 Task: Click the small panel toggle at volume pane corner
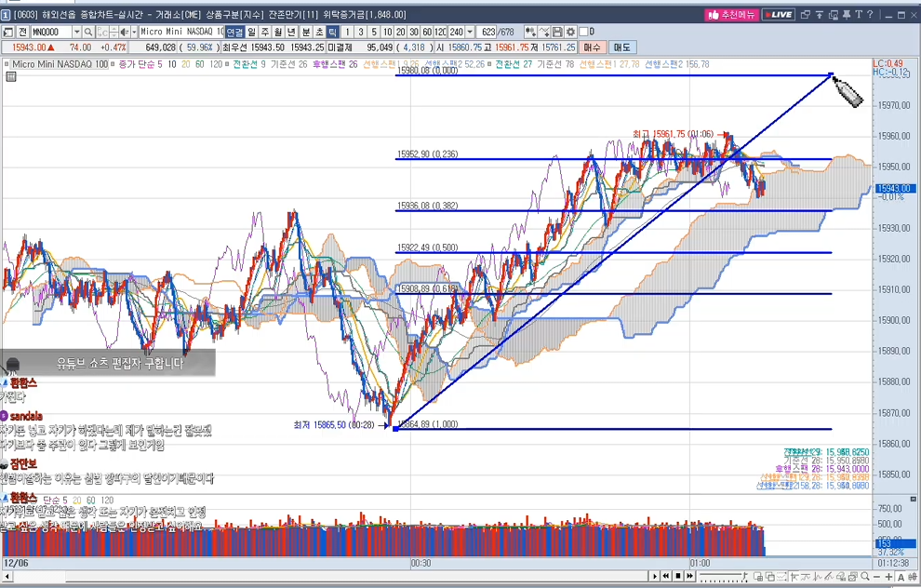click(913, 499)
